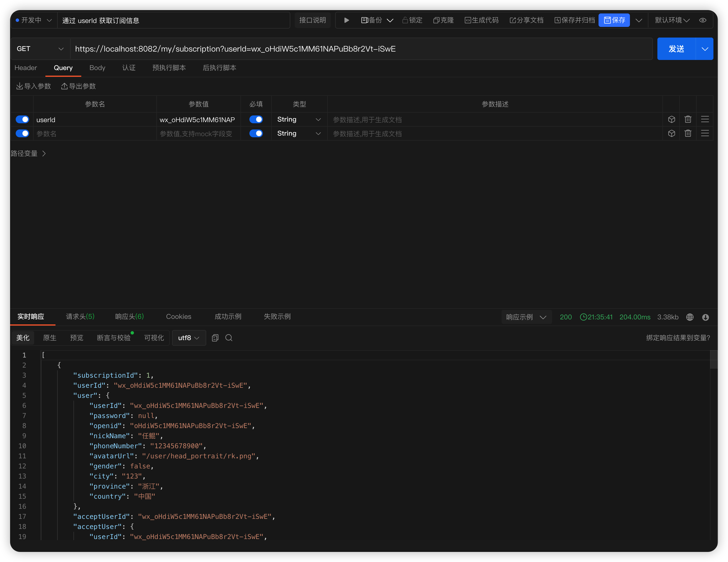Screen dimensions: 728x562
Task: Delete the userId parameter with trash icon
Action: (688, 119)
